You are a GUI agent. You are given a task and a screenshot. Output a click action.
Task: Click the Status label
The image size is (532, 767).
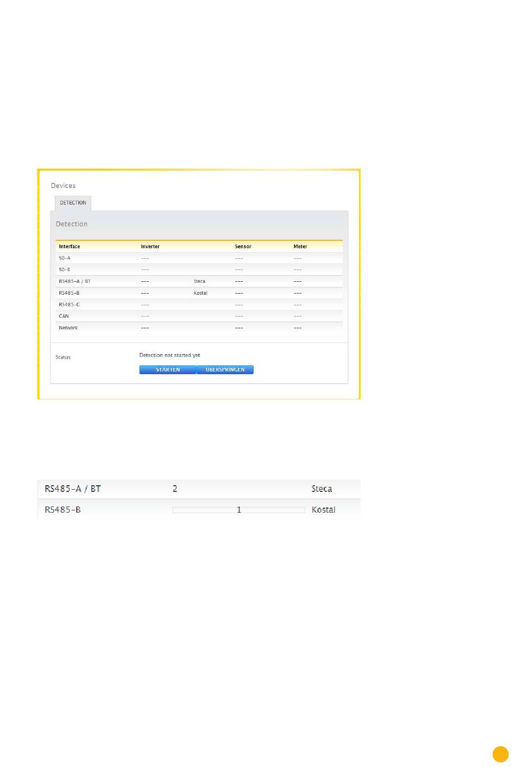63,357
